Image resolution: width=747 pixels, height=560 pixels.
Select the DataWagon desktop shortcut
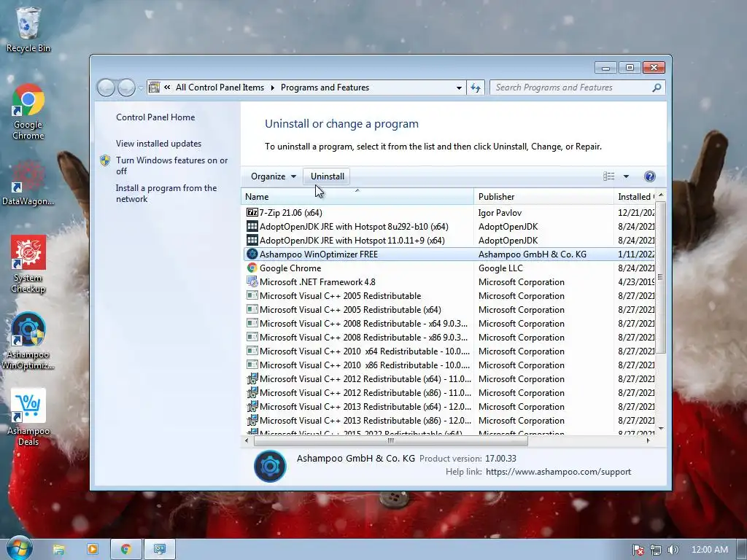pyautogui.click(x=28, y=183)
